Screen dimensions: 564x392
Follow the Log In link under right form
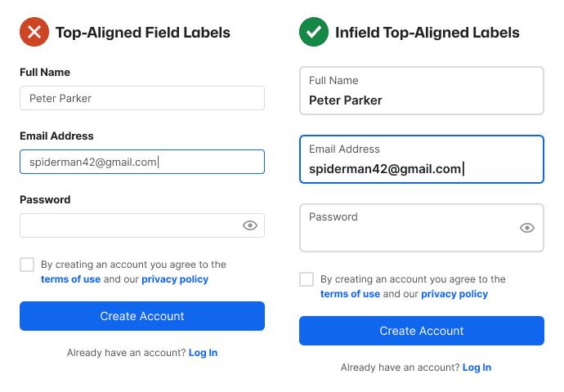point(477,367)
